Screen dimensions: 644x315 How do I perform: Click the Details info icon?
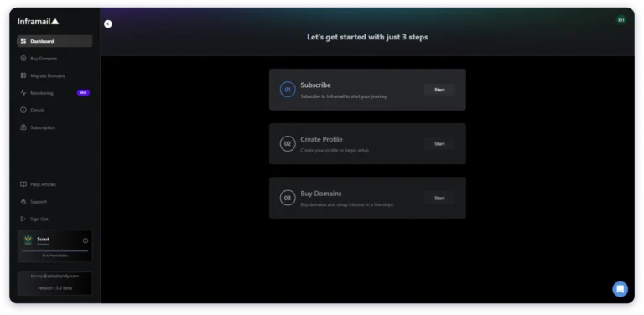(23, 110)
